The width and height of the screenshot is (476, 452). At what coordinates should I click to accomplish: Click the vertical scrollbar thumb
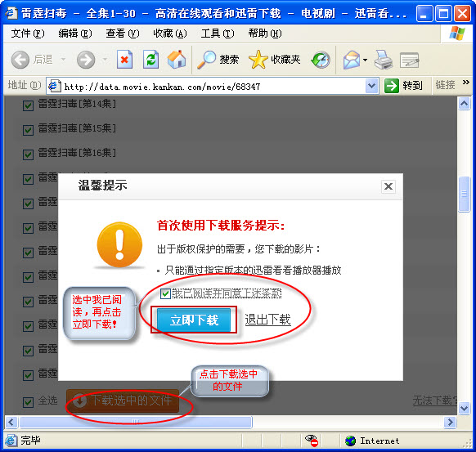464,194
